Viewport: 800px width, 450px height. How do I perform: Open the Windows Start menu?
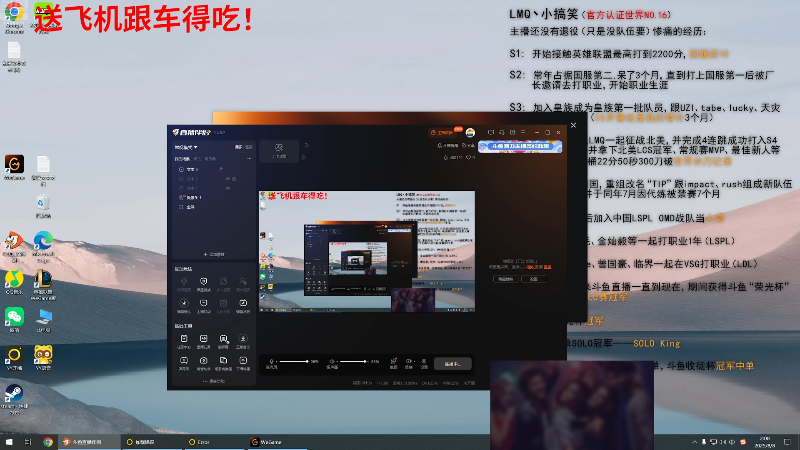point(9,442)
